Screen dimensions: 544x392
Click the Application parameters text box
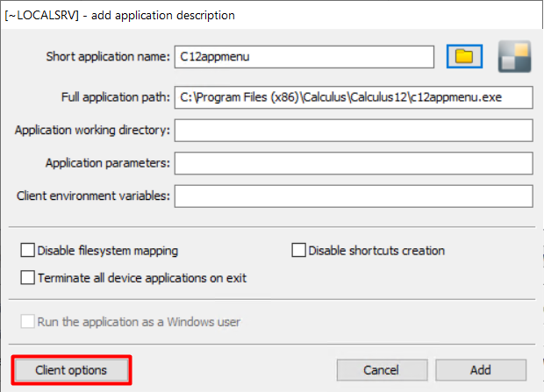click(x=354, y=163)
